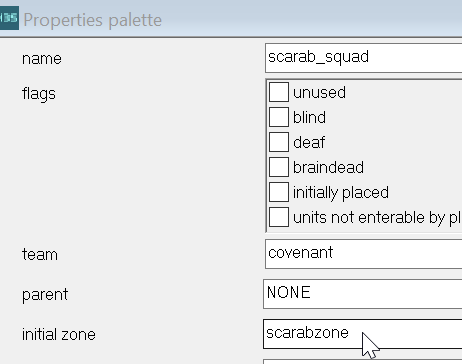Click the initially placed text label

coord(341,193)
